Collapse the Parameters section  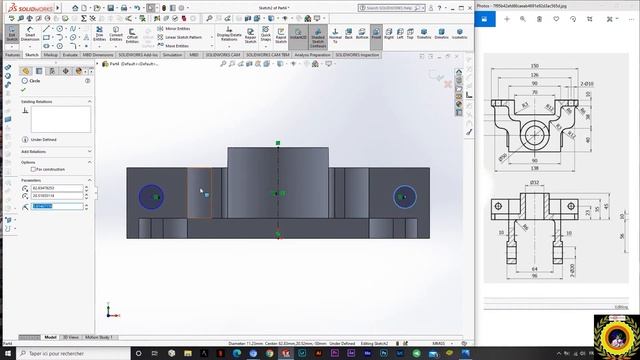89,180
